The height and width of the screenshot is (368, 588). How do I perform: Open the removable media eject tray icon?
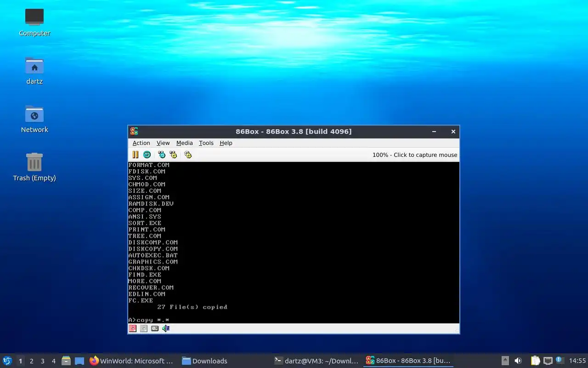(505, 361)
